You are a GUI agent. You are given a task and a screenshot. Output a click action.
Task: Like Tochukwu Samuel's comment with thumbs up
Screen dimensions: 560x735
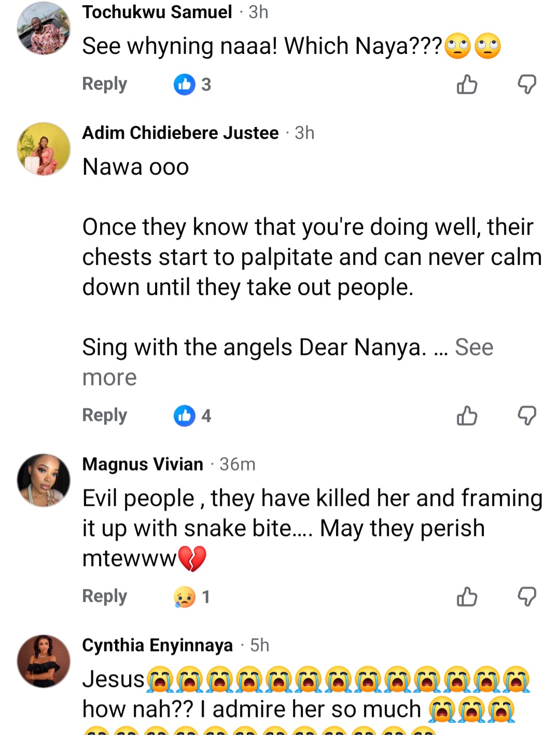pyautogui.click(x=467, y=84)
